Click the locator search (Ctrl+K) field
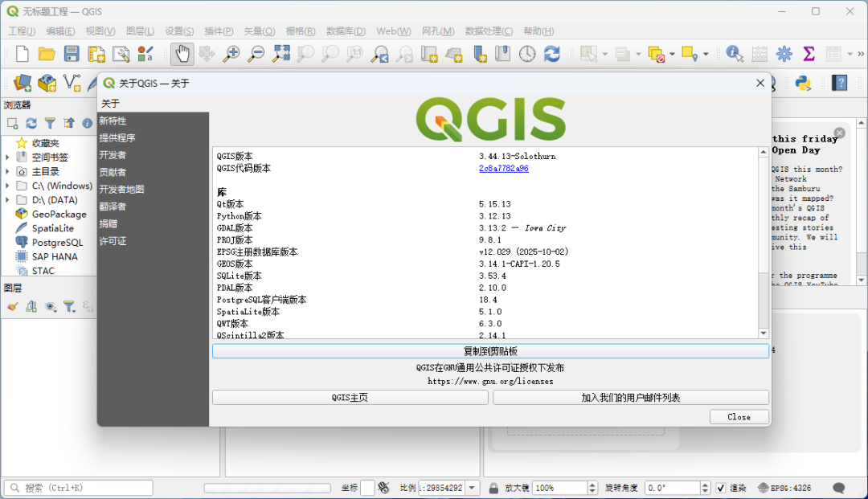The height and width of the screenshot is (499, 868). click(x=79, y=488)
